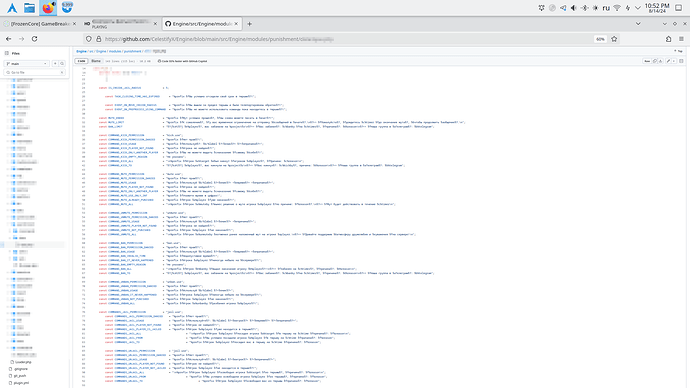
Task: Go back to previous page
Action: (x=8, y=39)
